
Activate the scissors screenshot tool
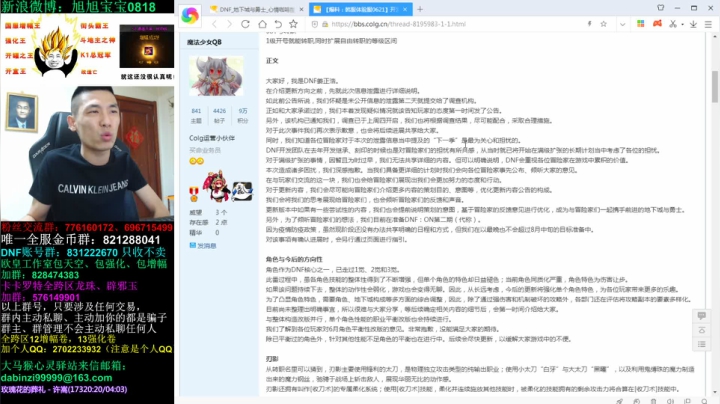(673, 24)
